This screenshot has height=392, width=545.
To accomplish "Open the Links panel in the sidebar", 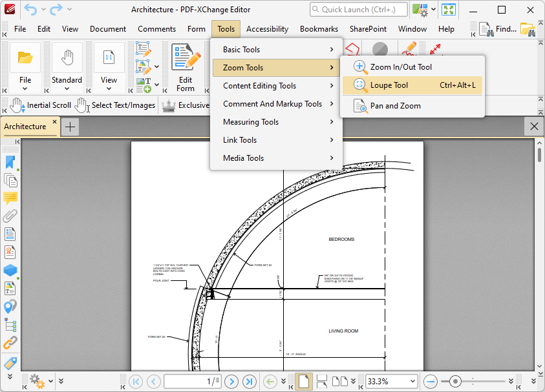I will pos(10,342).
